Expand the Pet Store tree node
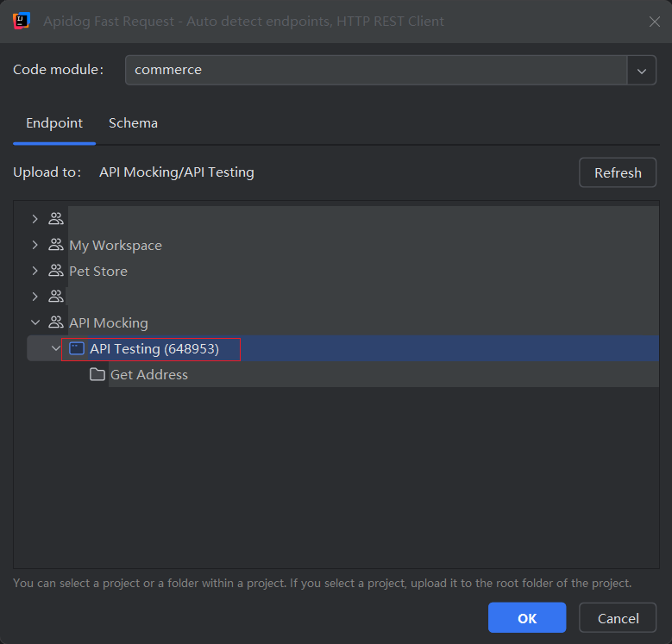 (35, 271)
